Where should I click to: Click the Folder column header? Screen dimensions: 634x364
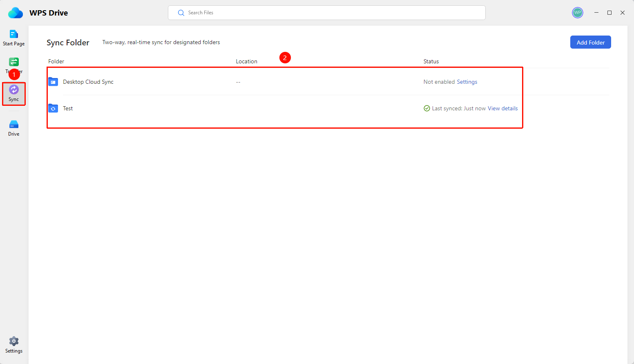pos(56,61)
